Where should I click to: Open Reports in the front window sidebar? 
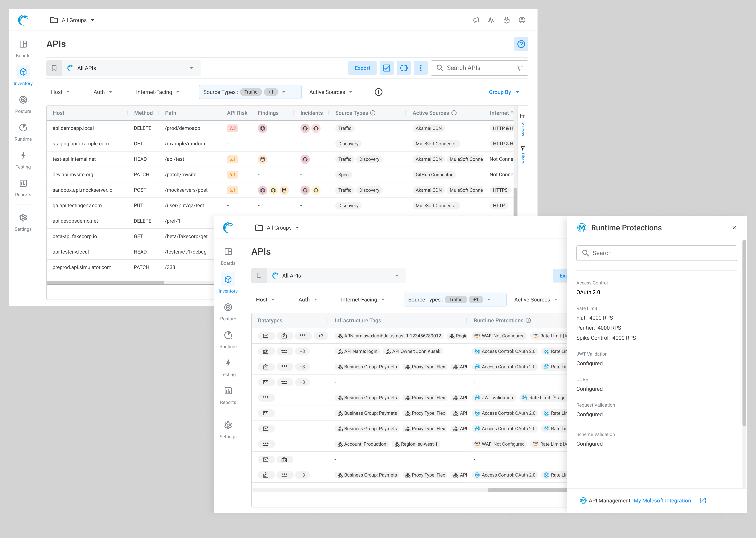[x=228, y=396]
